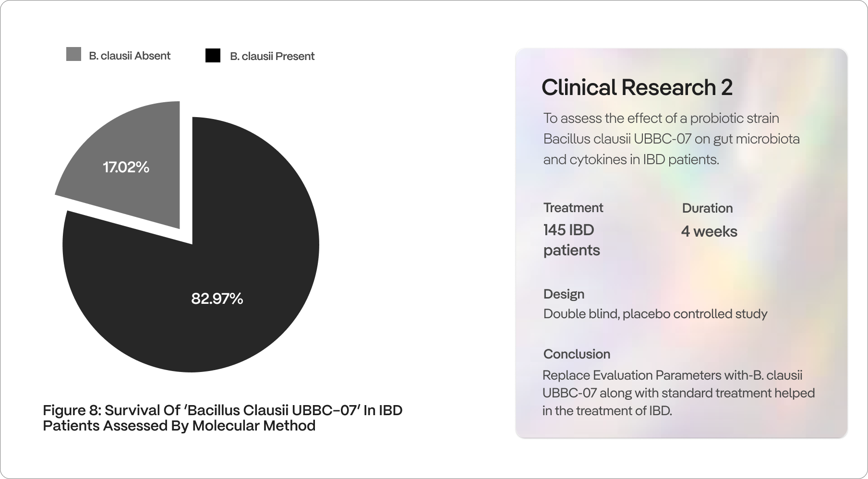This screenshot has height=479, width=868.
Task: Click the black B. clausii Present legend swatch
Action: click(x=213, y=56)
